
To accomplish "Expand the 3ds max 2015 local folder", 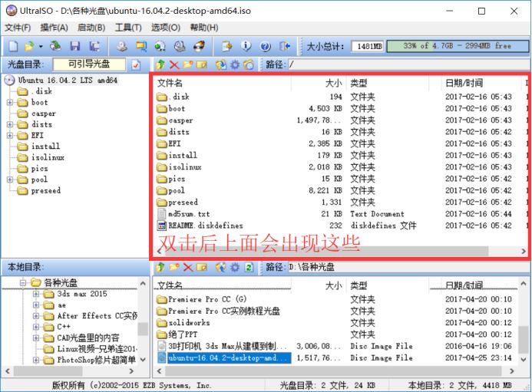I will 35,294.
